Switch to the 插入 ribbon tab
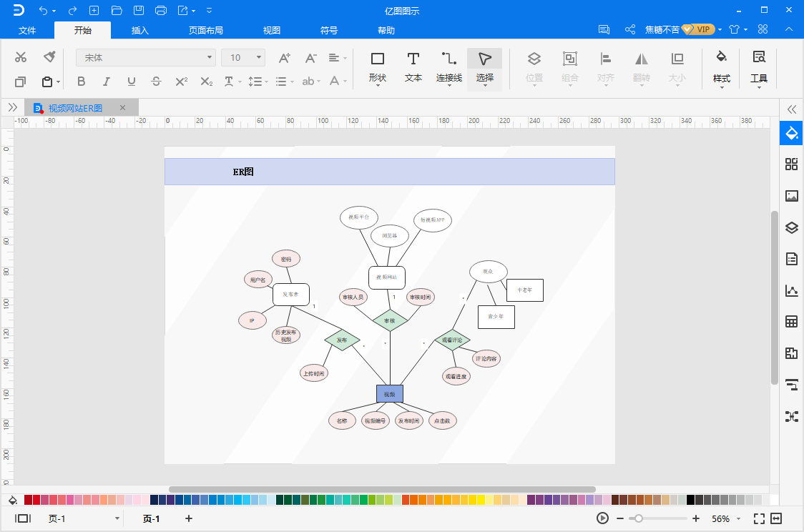 [x=140, y=30]
